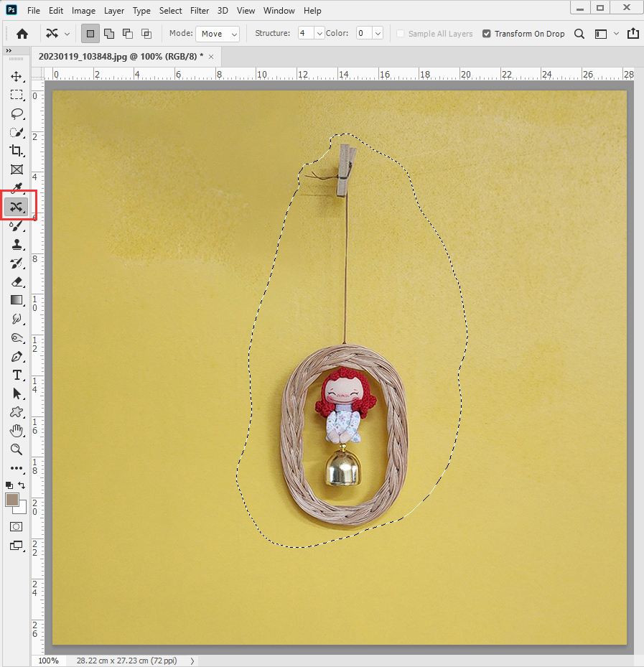Image resolution: width=644 pixels, height=667 pixels.
Task: Select the Lasso tool
Action: (17, 113)
